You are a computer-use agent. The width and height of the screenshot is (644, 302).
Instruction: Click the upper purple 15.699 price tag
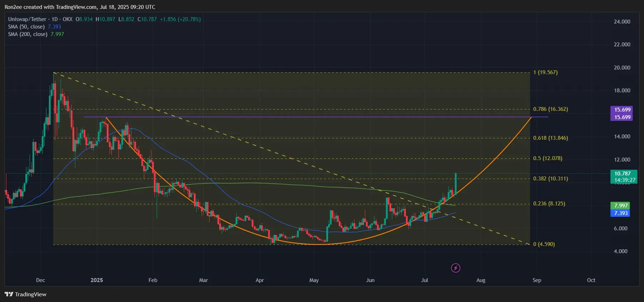622,110
